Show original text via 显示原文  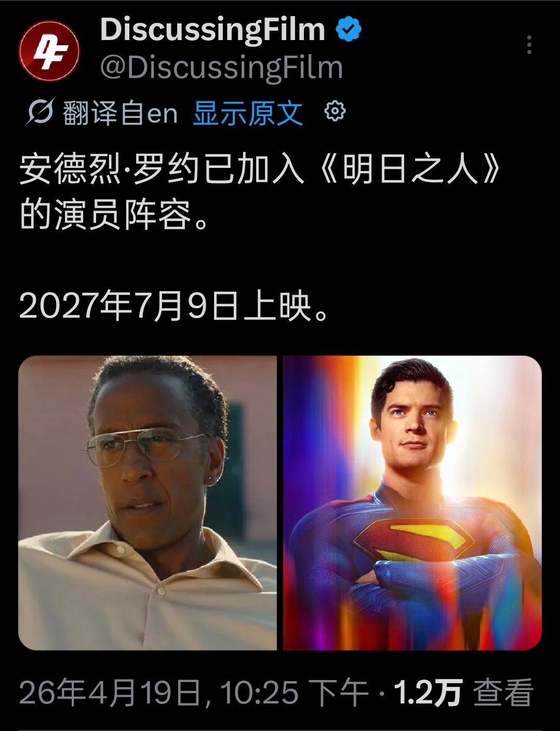tap(247, 112)
